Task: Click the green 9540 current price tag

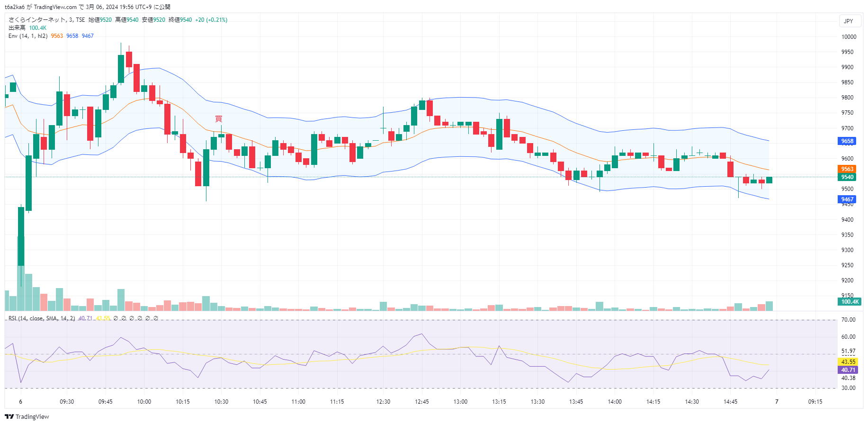Action: (x=847, y=177)
